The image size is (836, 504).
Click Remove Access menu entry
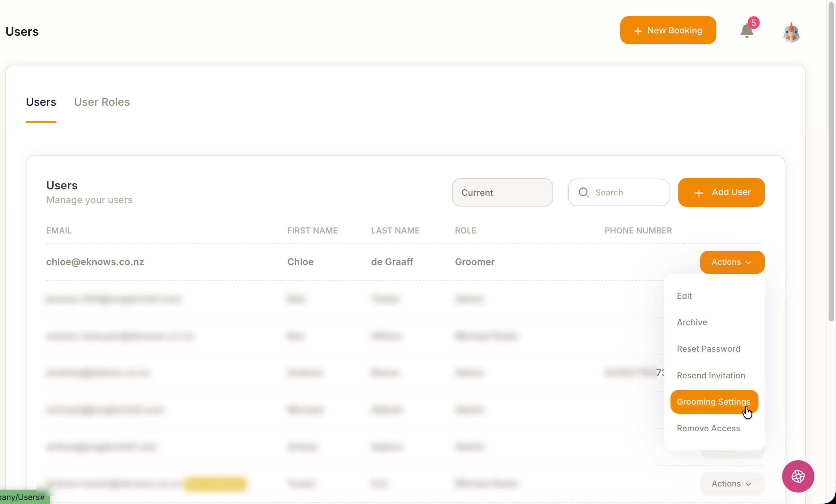708,428
